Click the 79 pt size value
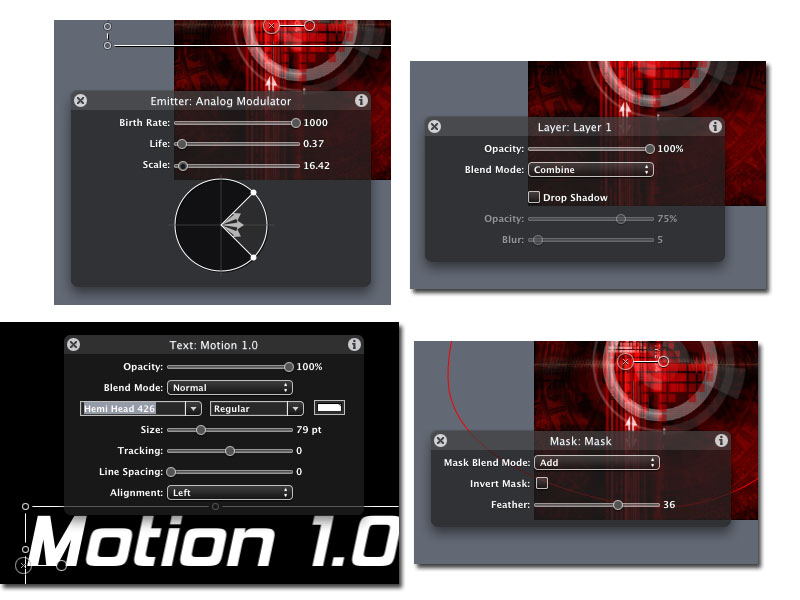The width and height of the screenshot is (800, 600). pos(309,430)
